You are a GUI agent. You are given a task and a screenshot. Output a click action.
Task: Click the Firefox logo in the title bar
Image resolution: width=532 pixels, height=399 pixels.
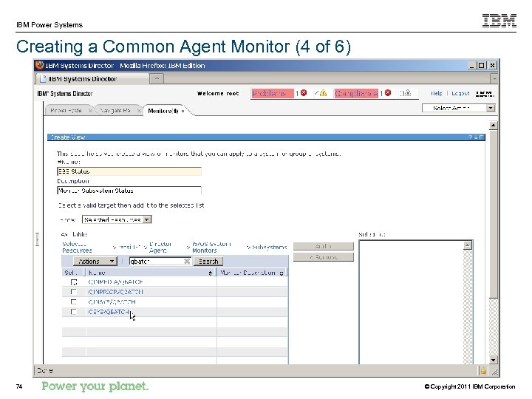(40, 65)
